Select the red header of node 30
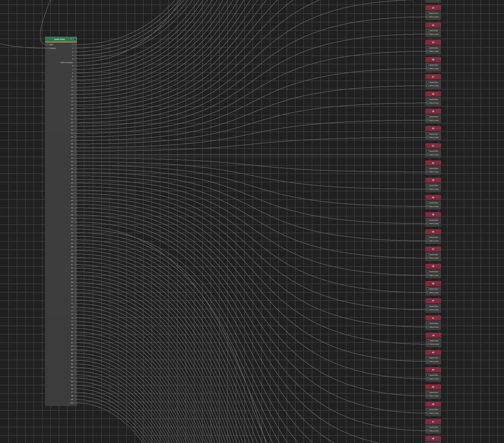This screenshot has height=443, width=504. pyautogui.click(x=433, y=128)
